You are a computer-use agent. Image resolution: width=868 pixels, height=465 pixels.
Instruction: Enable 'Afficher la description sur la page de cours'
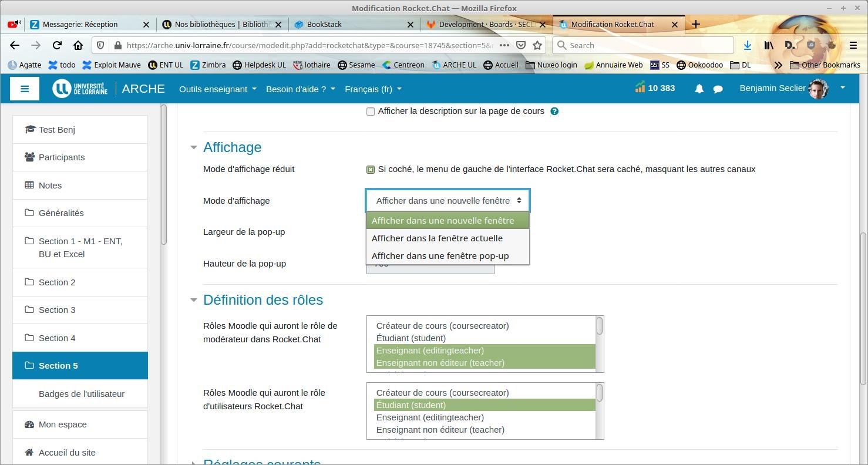[371, 112]
